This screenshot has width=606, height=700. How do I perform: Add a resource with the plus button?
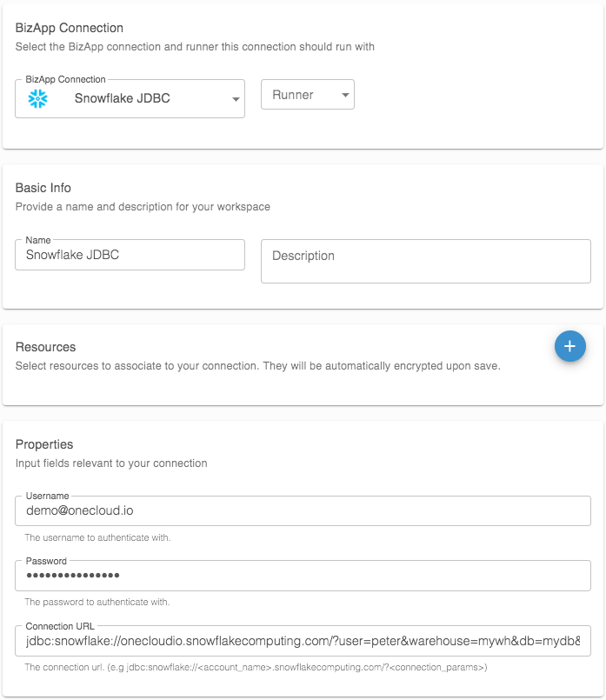569,347
